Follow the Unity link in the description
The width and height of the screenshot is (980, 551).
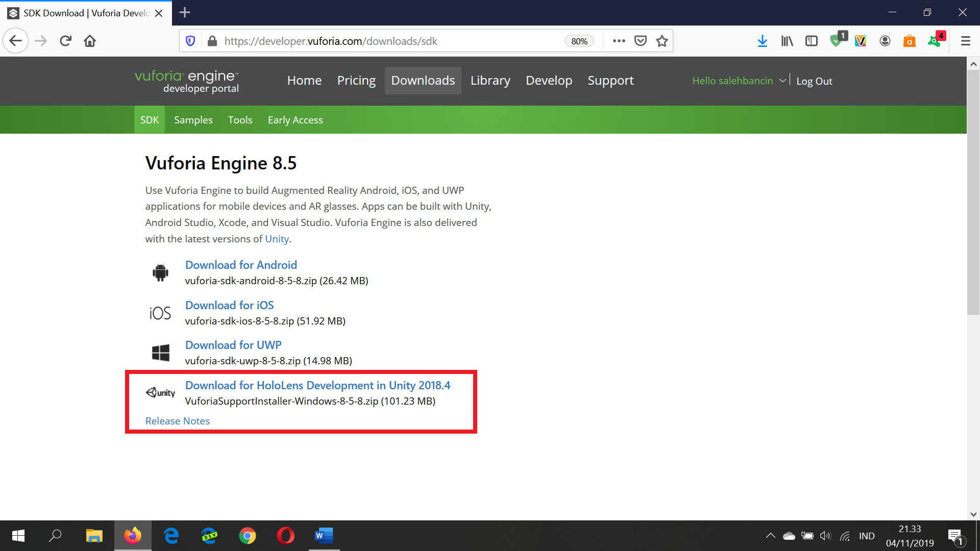(277, 239)
